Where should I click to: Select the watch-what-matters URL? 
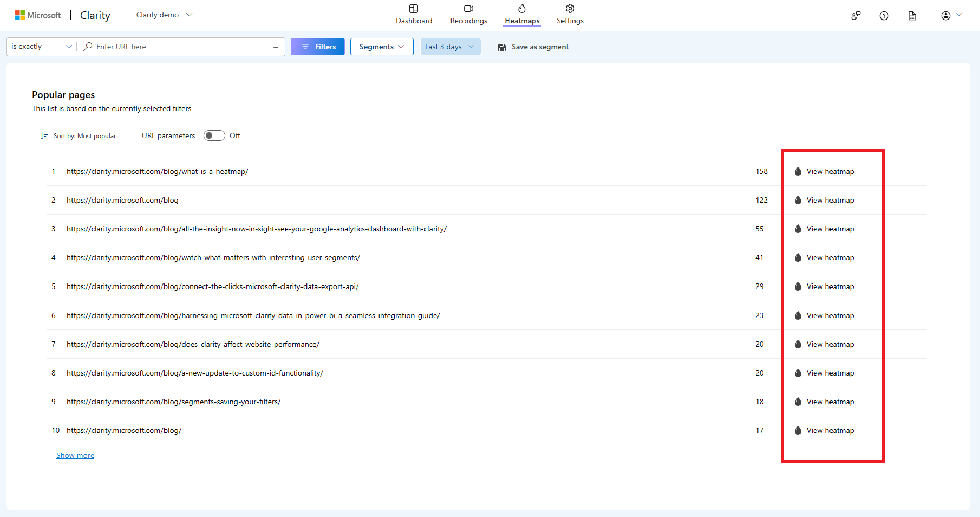pyautogui.click(x=213, y=257)
